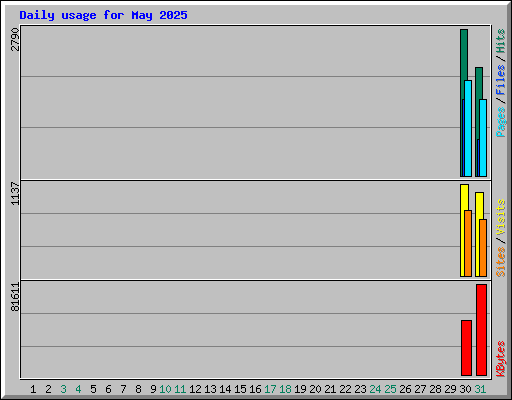This screenshot has width=512, height=400.
Task: Click green day label 4
Action: tap(78, 389)
